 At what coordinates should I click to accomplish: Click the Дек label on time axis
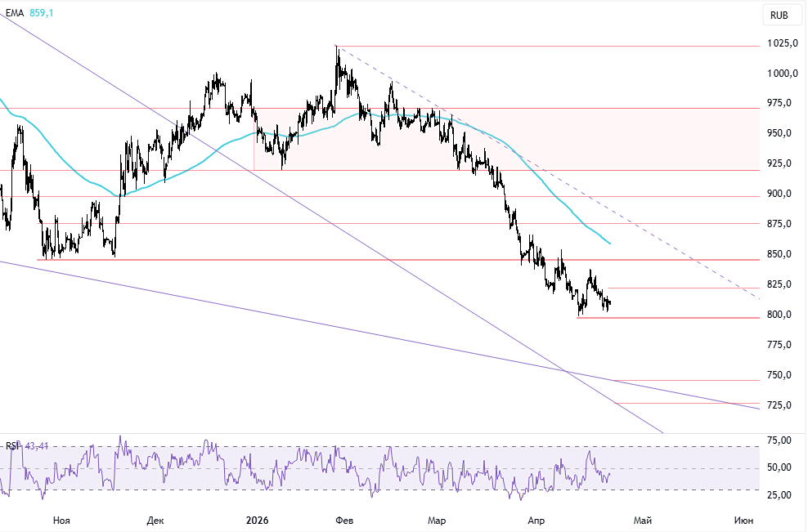click(x=155, y=521)
